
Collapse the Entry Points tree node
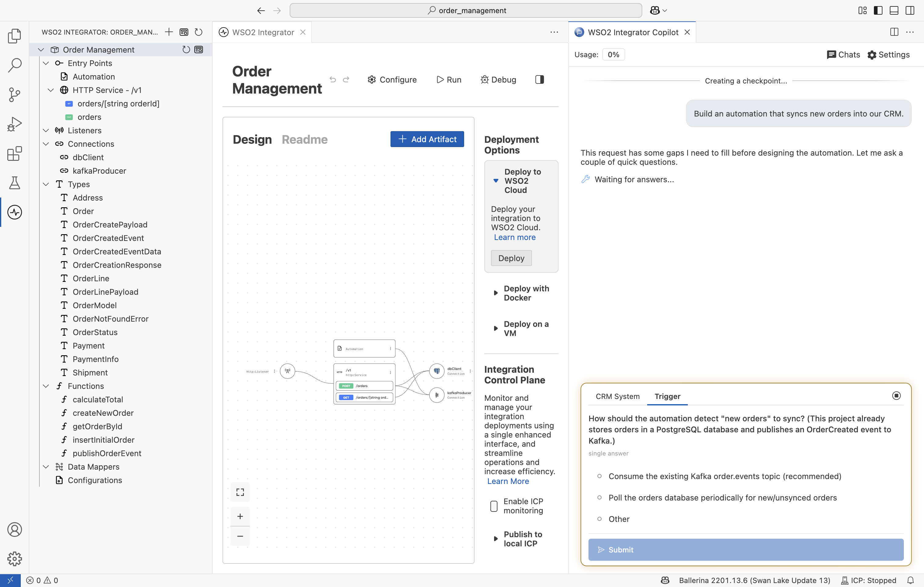(x=46, y=63)
